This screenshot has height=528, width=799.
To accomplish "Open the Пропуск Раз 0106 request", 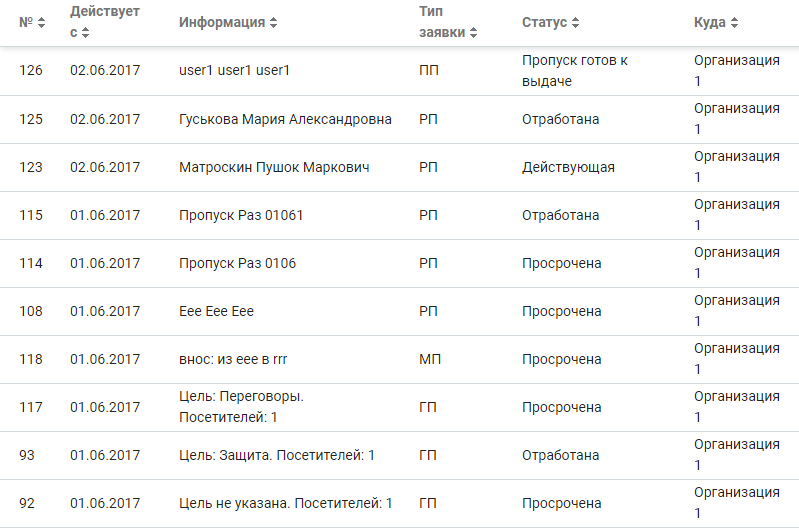I will 400,263.
